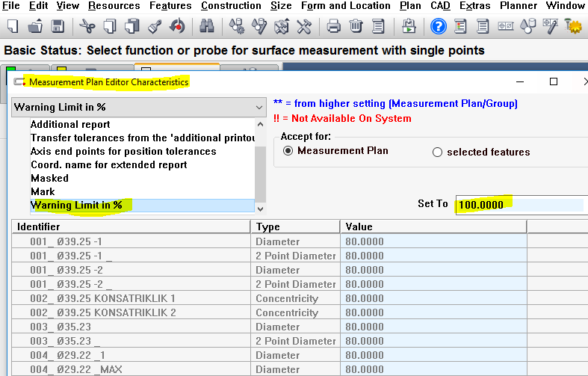Open the Construction menu

point(231,6)
